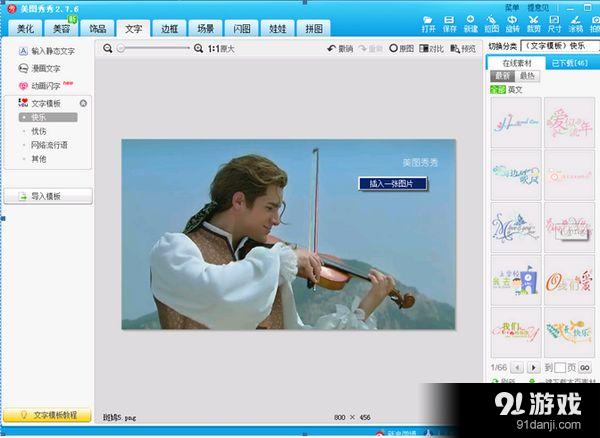Click the 新建 (new) toolbar icon

click(470, 24)
